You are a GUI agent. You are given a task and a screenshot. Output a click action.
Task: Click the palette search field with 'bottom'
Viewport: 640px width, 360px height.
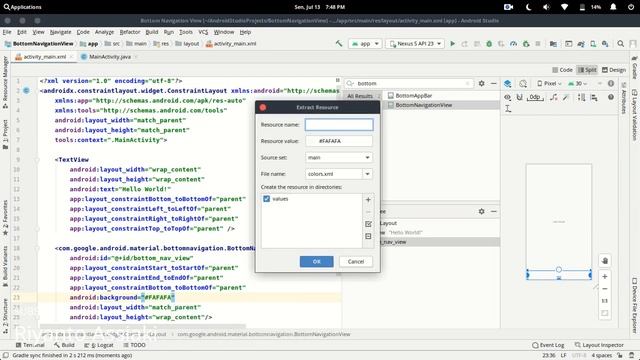409,83
